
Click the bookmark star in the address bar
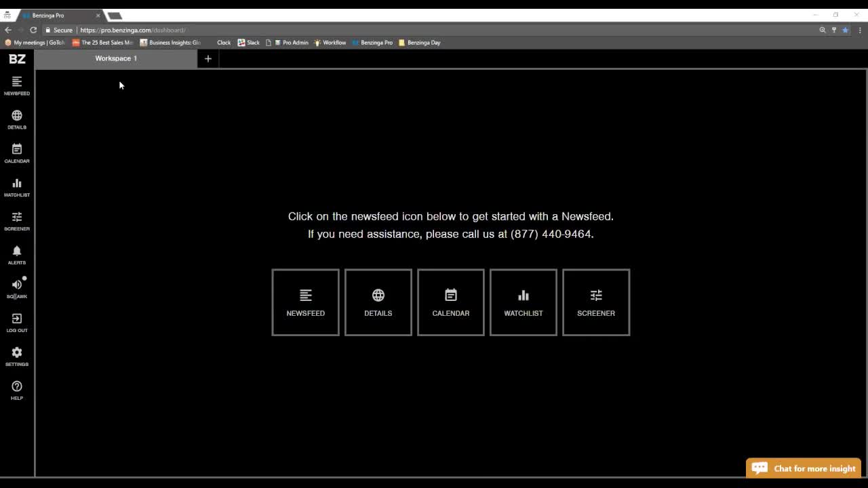845,30
